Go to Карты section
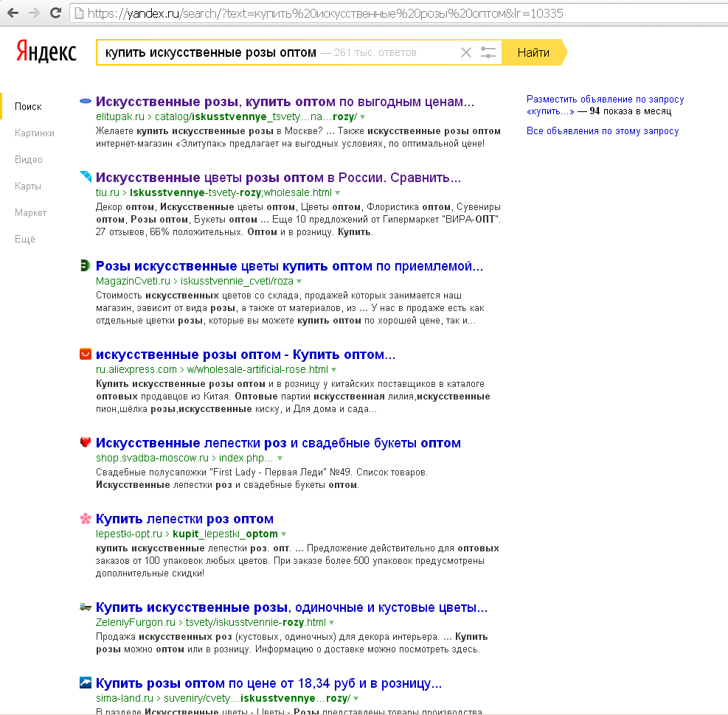728x715 pixels. (x=28, y=186)
